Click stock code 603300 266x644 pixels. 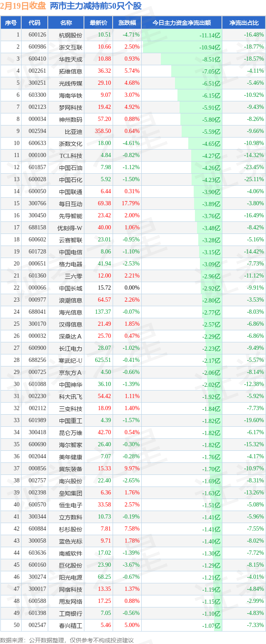click(x=38, y=95)
